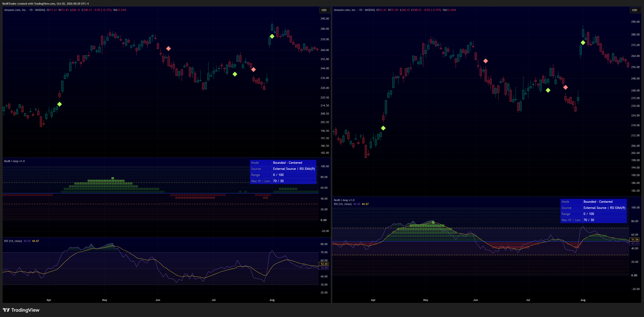644x317 pixels.
Task: Select the red diamond signal in early June, left chart
Action: coord(169,48)
